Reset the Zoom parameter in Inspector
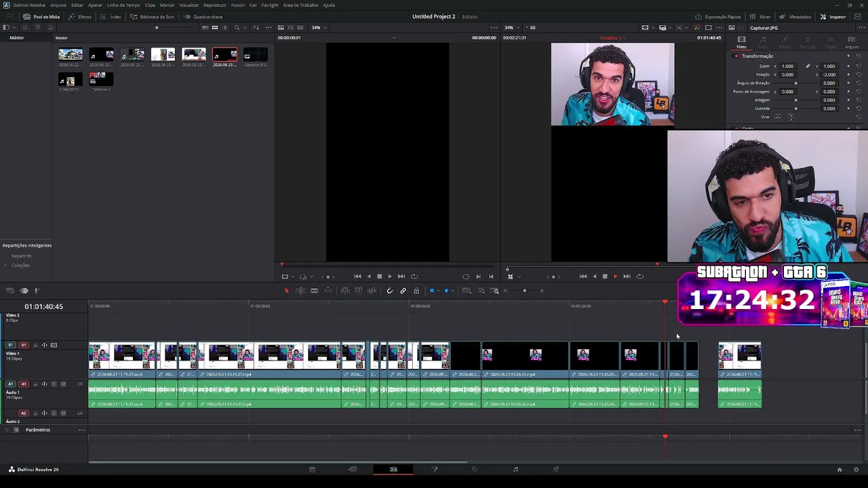This screenshot has height=488, width=868. [859, 66]
